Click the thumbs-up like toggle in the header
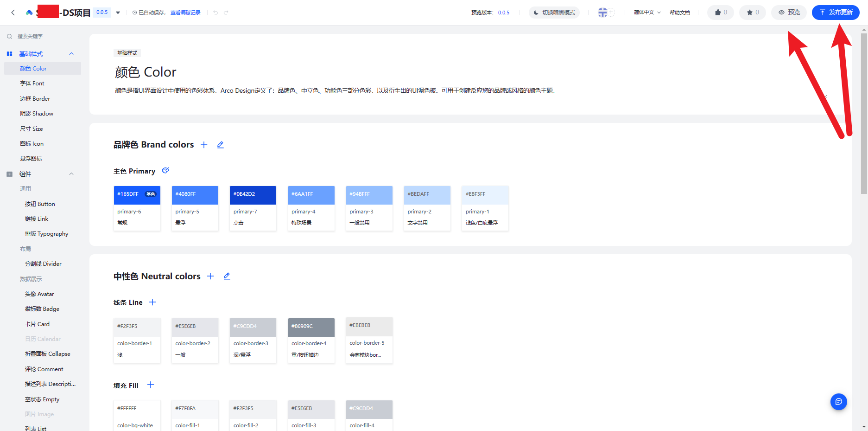Screen dimensions: 868x431 (720, 13)
